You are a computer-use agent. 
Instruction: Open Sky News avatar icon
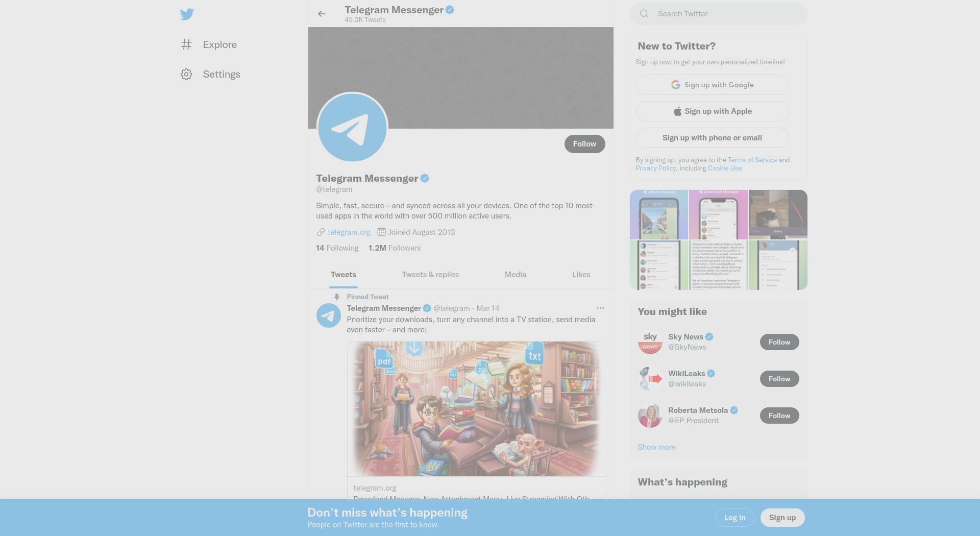point(650,342)
